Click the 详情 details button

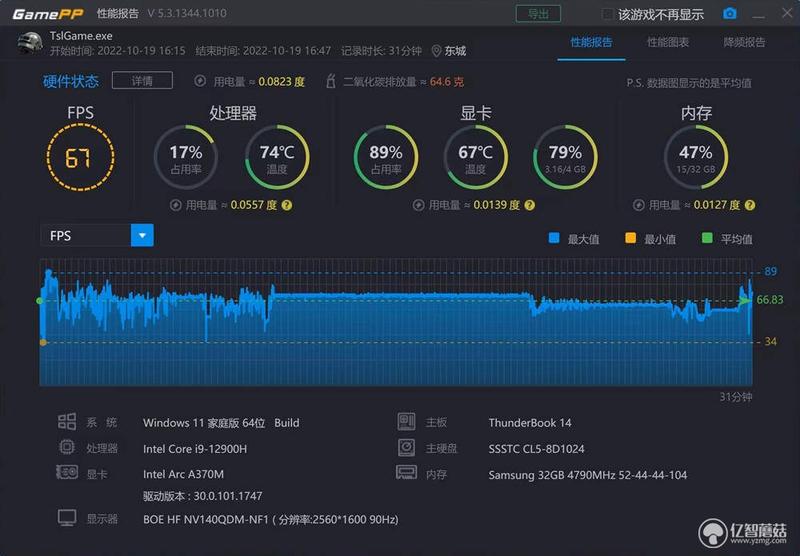click(142, 81)
